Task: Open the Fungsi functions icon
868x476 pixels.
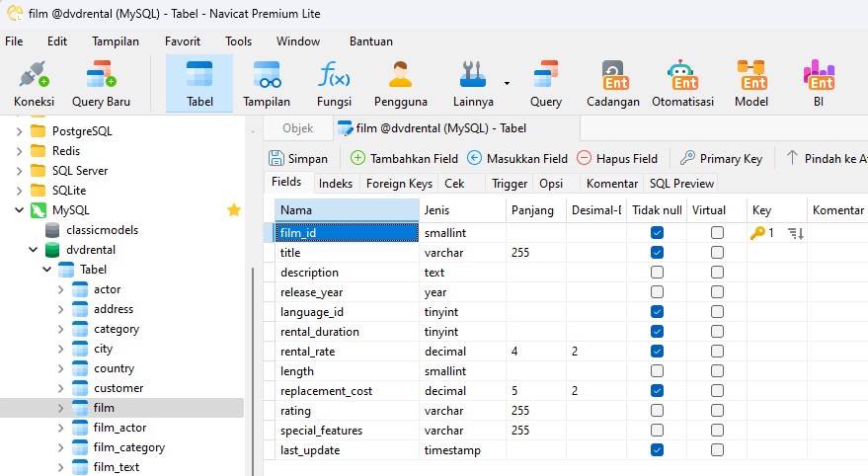Action: [x=334, y=75]
